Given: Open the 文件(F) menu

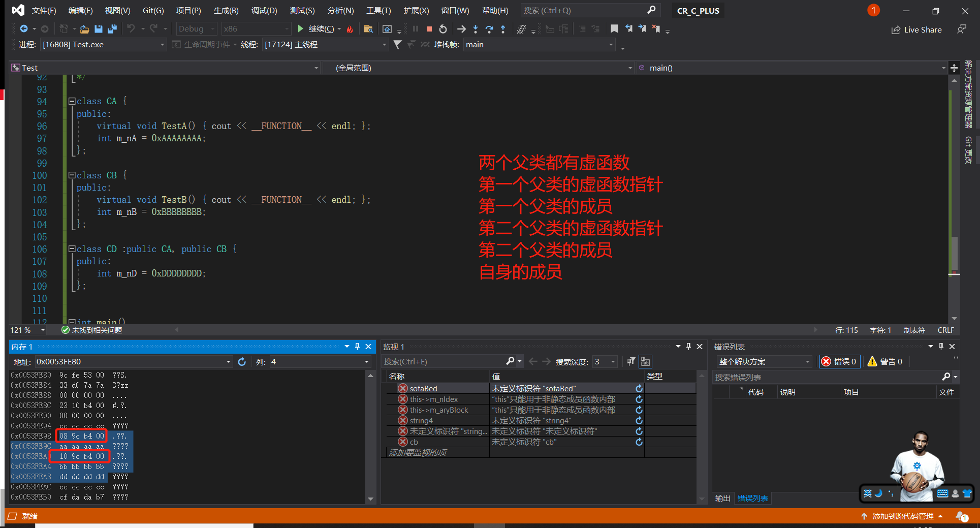Looking at the screenshot, I should tap(44, 11).
